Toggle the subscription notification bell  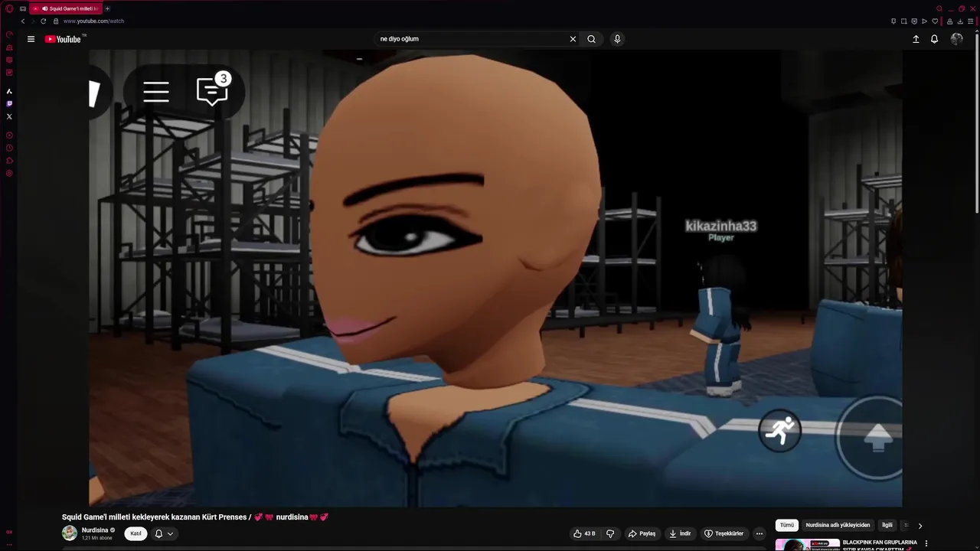click(158, 533)
